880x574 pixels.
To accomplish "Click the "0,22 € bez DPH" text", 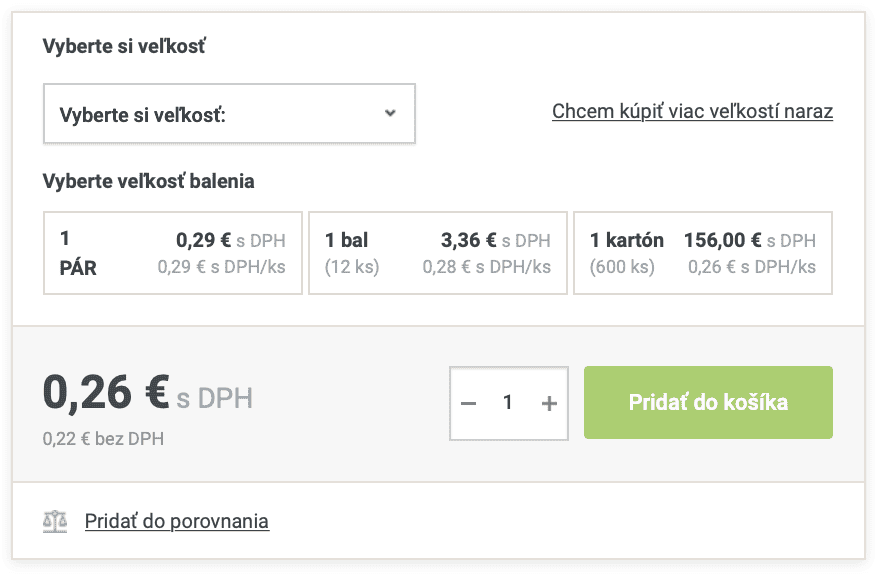I will (x=103, y=439).
